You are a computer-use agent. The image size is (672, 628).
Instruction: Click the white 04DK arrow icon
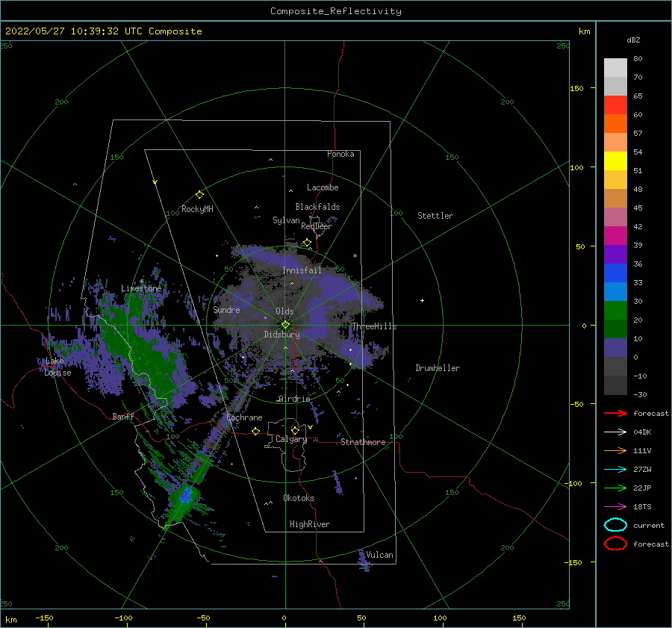point(615,432)
